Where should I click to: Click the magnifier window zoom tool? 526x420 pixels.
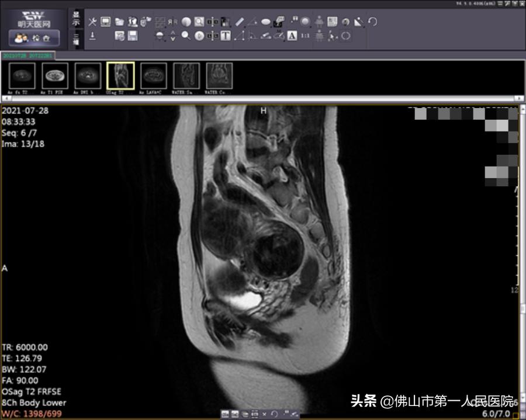coord(199,22)
